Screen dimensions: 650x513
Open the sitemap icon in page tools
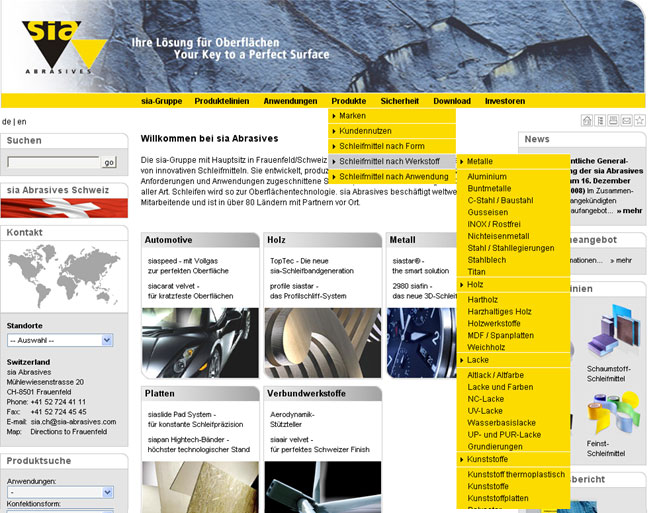(600, 121)
